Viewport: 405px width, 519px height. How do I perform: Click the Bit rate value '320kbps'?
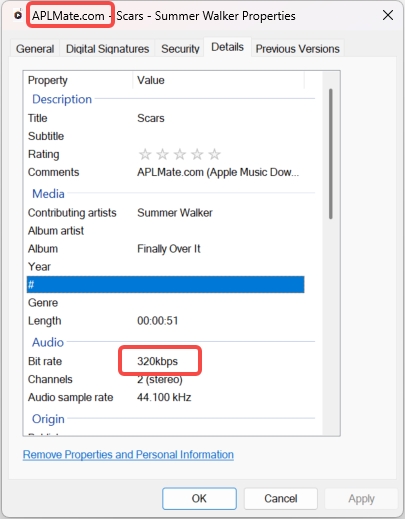point(157,361)
